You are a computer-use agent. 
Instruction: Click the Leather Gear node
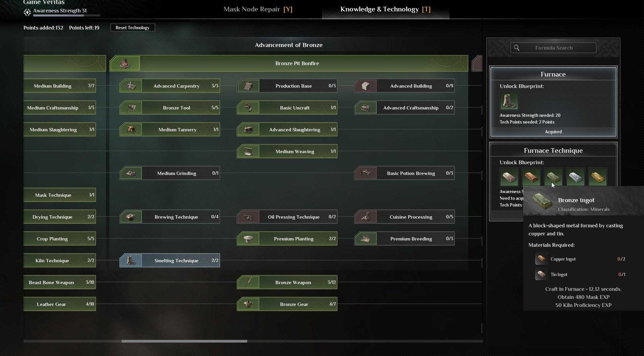(x=60, y=304)
